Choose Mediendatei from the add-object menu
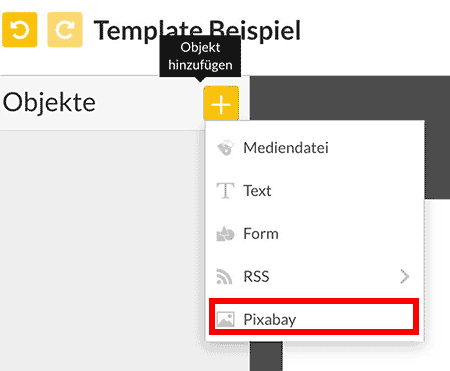This screenshot has width=450, height=371. coord(314,148)
